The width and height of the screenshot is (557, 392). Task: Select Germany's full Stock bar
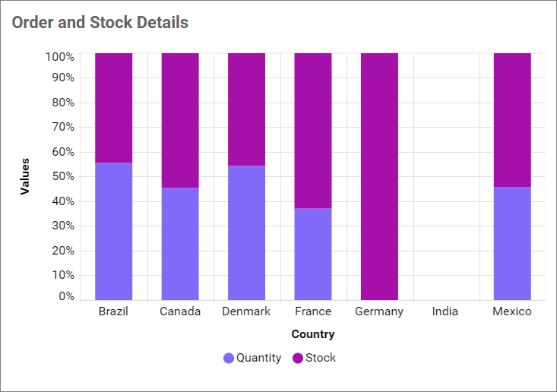(379, 176)
